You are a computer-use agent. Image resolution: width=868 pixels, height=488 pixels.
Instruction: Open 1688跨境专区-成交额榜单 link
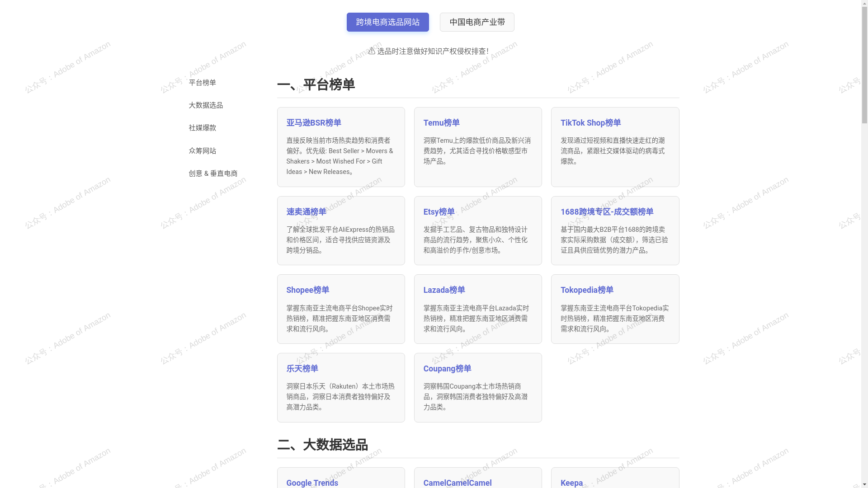(607, 212)
